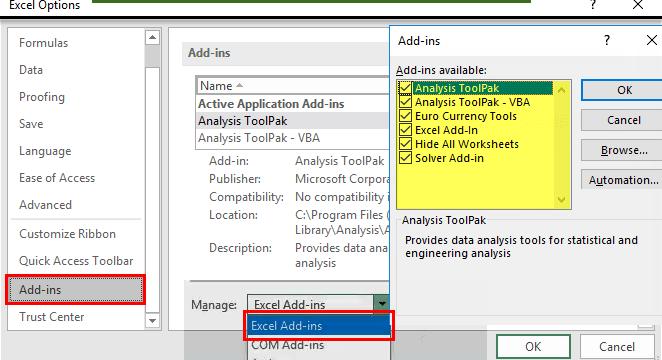This screenshot has width=662, height=360.
Task: Open the Save options category
Action: (31, 124)
